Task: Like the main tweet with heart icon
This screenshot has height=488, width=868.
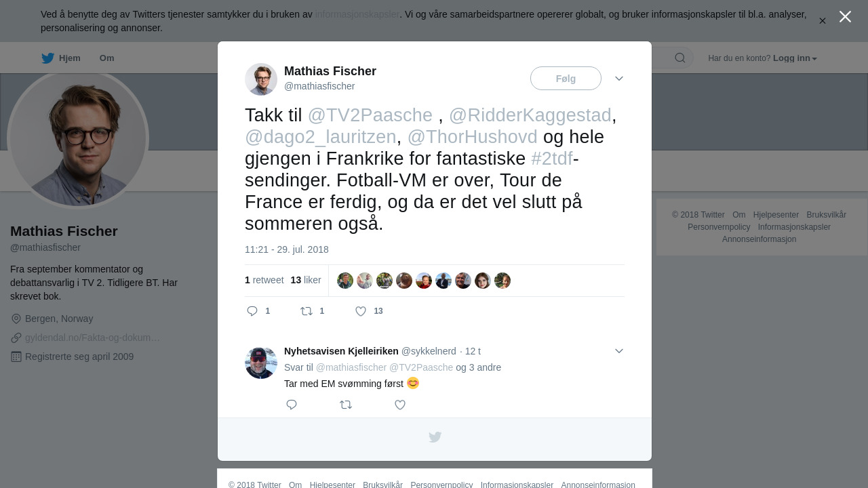Action: point(361,311)
